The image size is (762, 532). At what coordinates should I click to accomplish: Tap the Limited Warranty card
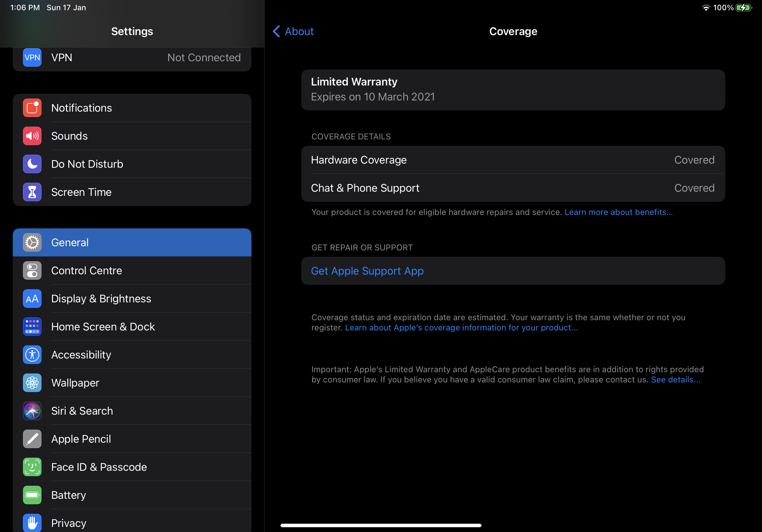[x=513, y=90]
